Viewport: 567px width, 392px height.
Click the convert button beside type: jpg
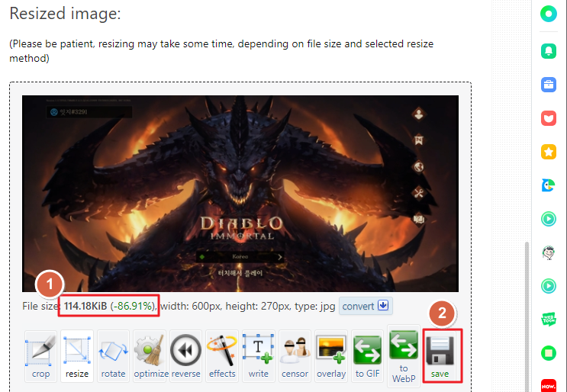366,306
